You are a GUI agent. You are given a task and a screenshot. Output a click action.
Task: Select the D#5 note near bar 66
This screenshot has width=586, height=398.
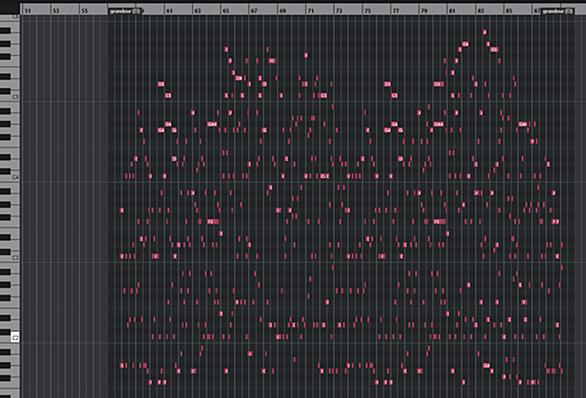(239, 78)
